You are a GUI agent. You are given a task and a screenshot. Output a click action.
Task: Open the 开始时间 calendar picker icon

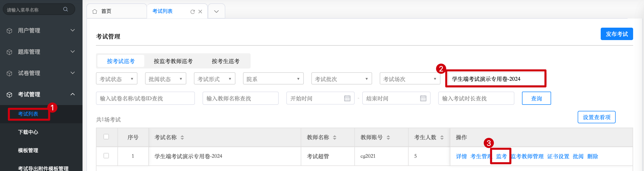347,98
